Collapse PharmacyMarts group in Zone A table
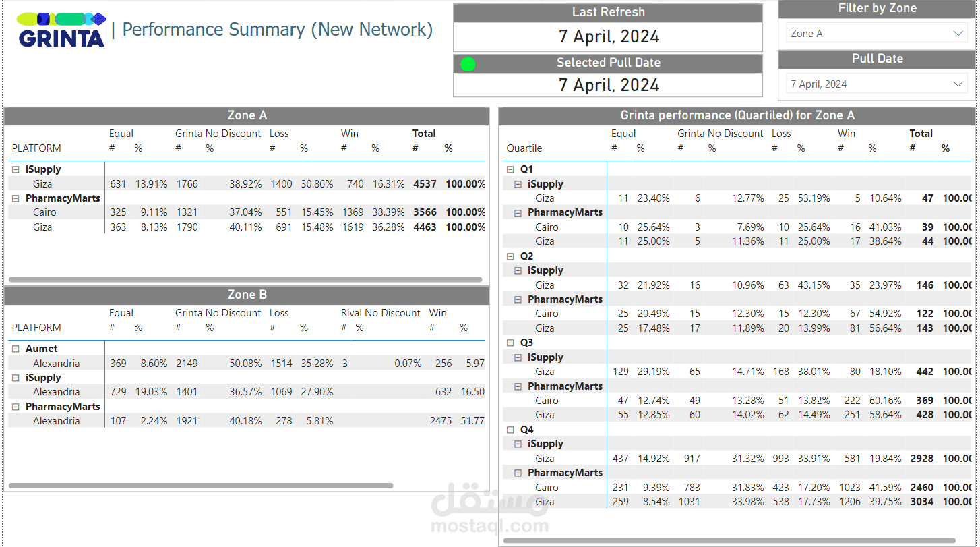This screenshot has height=547, width=980. 16,198
